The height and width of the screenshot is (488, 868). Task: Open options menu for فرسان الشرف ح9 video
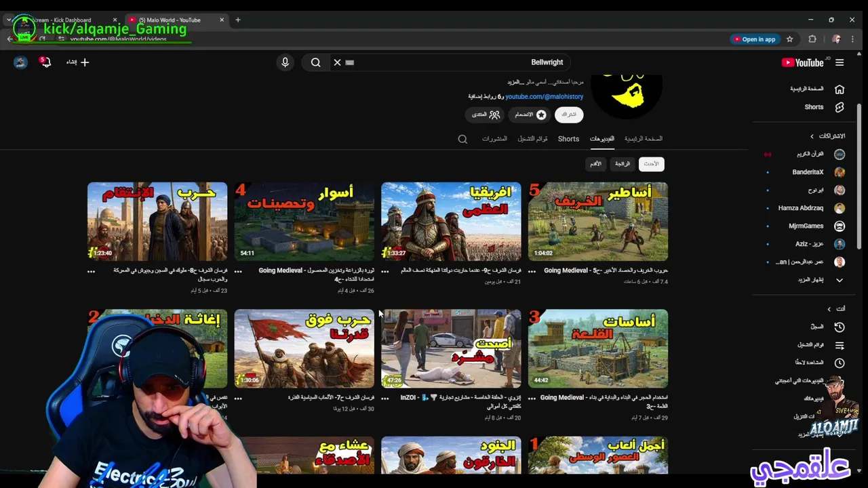[x=385, y=271]
